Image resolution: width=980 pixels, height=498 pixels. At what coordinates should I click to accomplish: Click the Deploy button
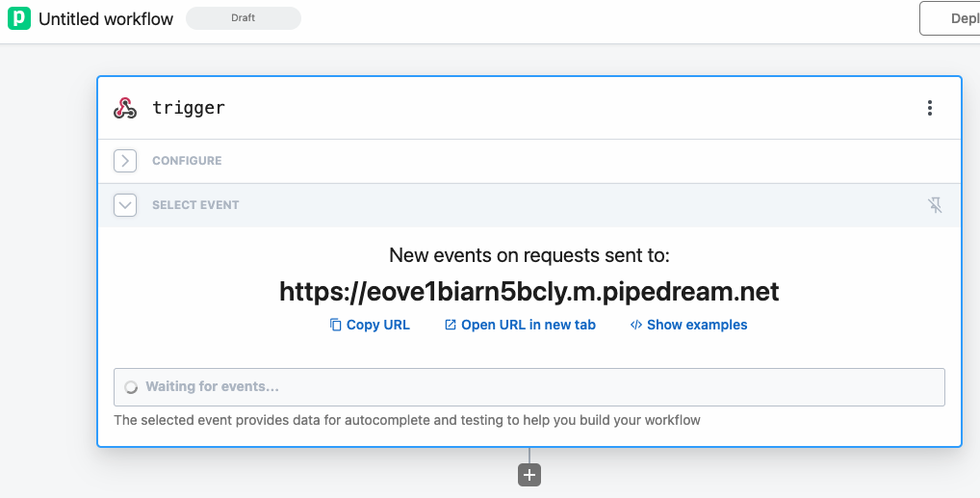(950, 18)
